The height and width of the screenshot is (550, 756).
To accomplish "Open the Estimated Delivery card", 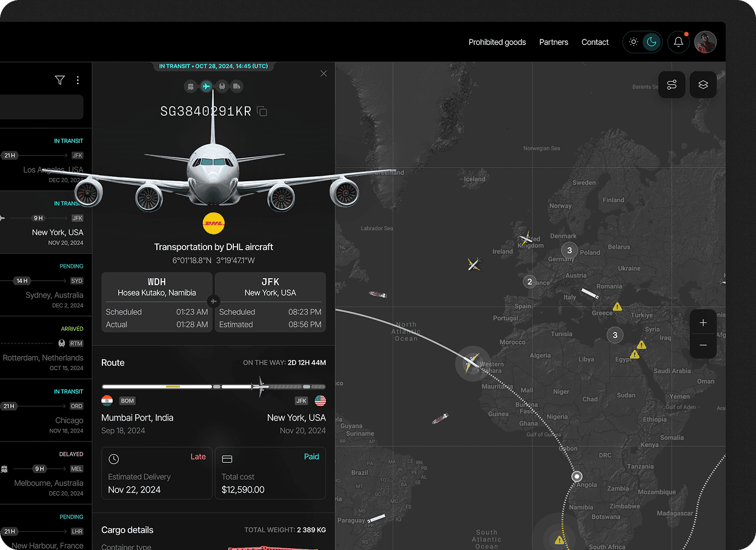I will 157,473.
